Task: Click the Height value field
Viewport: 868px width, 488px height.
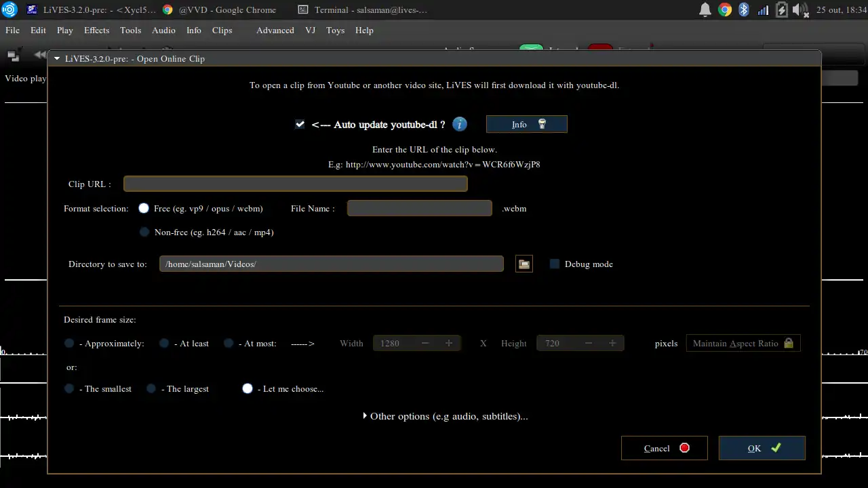Action: coord(557,343)
